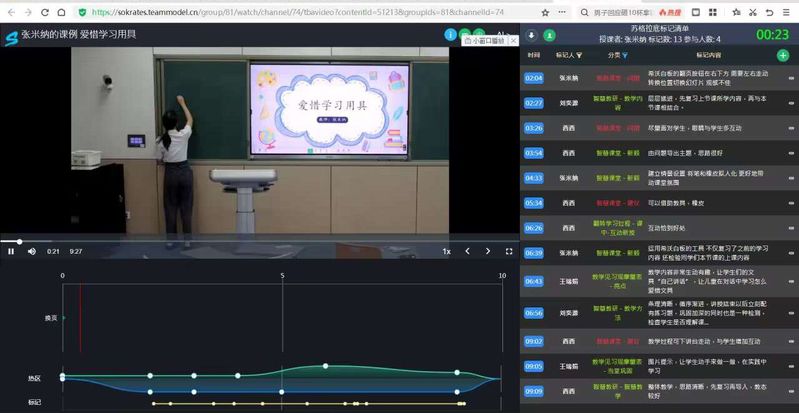Pause the video playback

(x=11, y=251)
